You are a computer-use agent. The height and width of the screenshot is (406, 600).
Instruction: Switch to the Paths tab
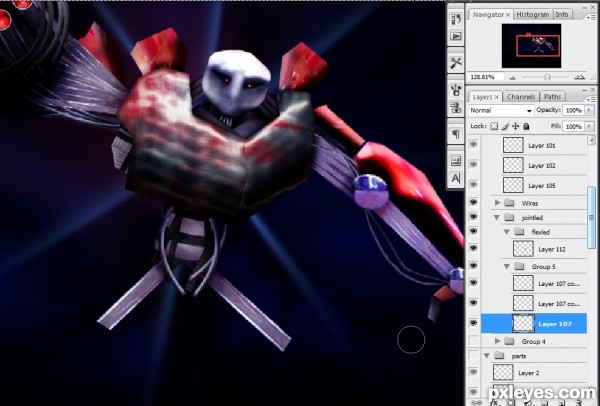tap(552, 97)
